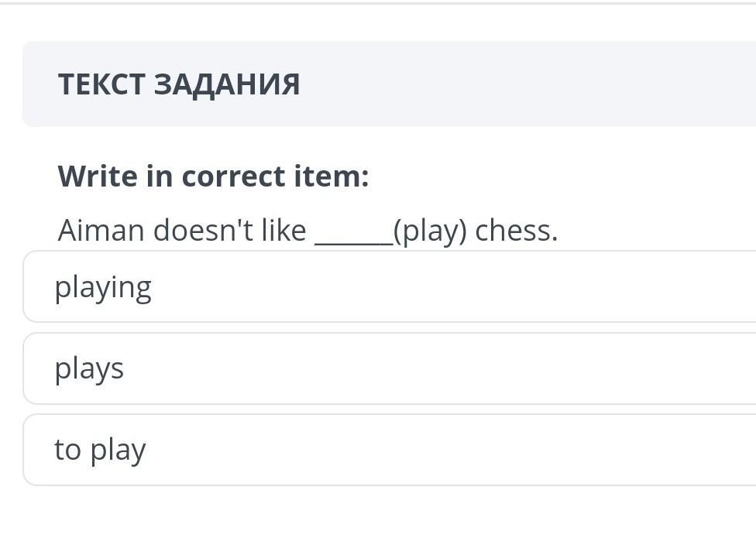
Task: Click the "Write in correct item:" instruction
Action: (213, 176)
